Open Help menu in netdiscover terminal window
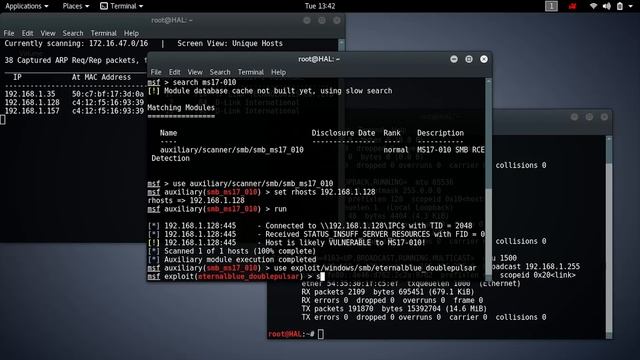640x360 pixels. pyautogui.click(x=131, y=33)
